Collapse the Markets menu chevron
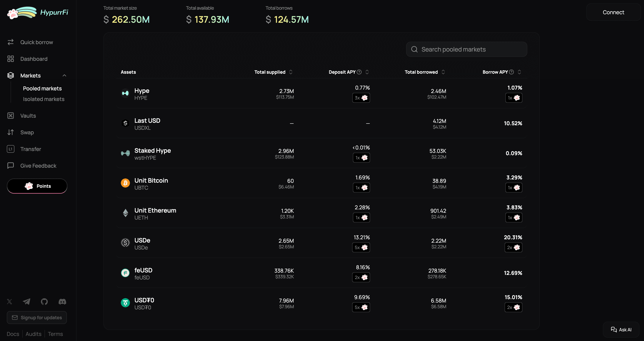644x341 pixels. point(64,76)
